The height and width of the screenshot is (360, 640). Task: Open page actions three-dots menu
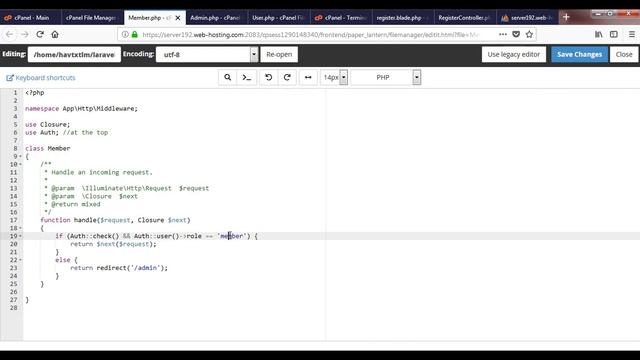click(x=503, y=35)
